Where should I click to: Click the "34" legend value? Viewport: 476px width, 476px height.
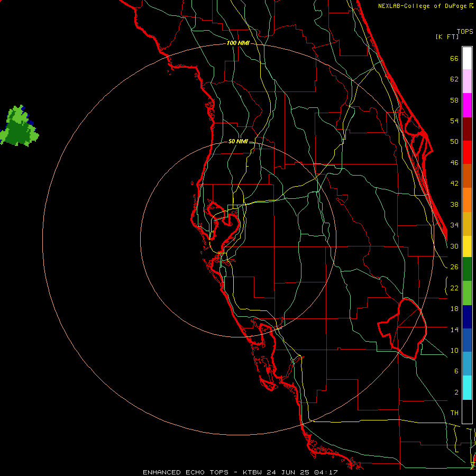(x=454, y=225)
